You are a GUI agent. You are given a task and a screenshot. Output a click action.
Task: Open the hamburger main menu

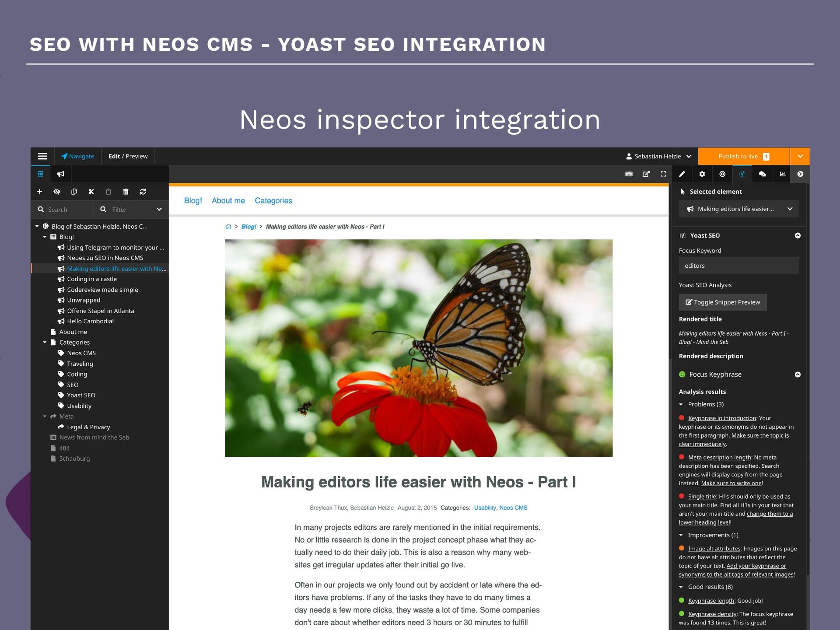[x=42, y=156]
